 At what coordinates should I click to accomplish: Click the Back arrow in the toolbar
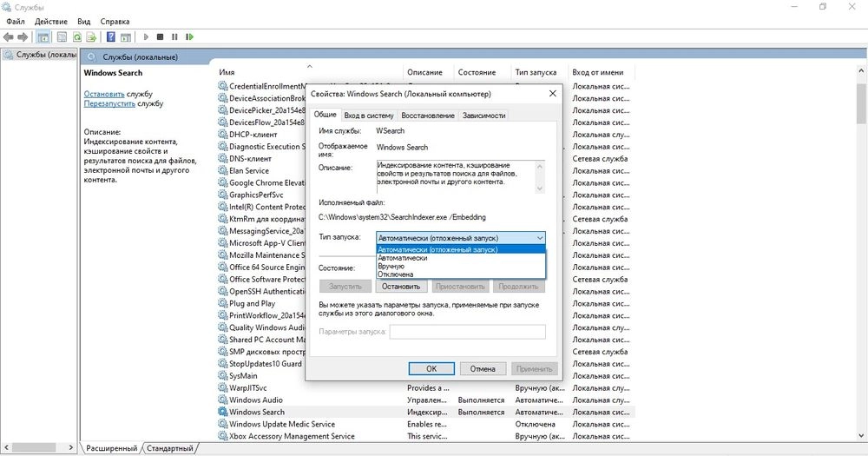click(x=9, y=37)
